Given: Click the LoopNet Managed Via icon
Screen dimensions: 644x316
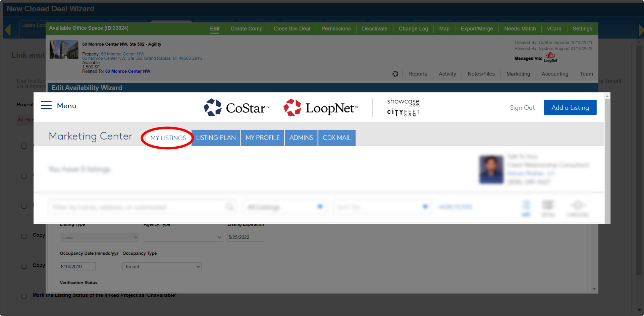Looking at the screenshot, I should coord(550,57).
